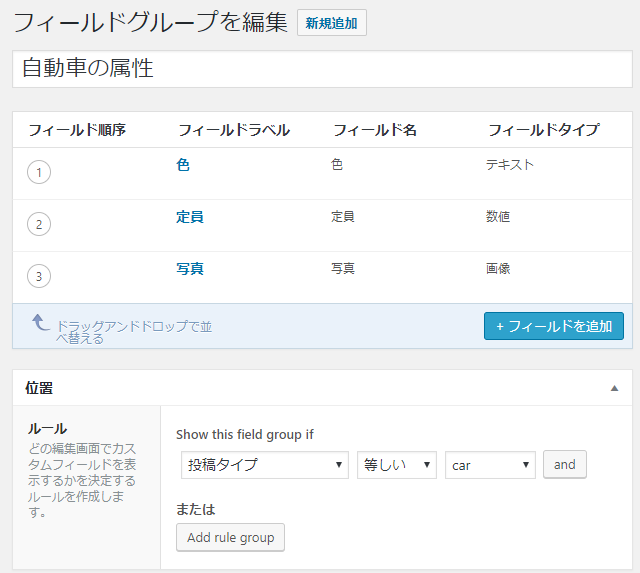Click the フィールドラベル column header
The image size is (640, 573).
click(234, 130)
